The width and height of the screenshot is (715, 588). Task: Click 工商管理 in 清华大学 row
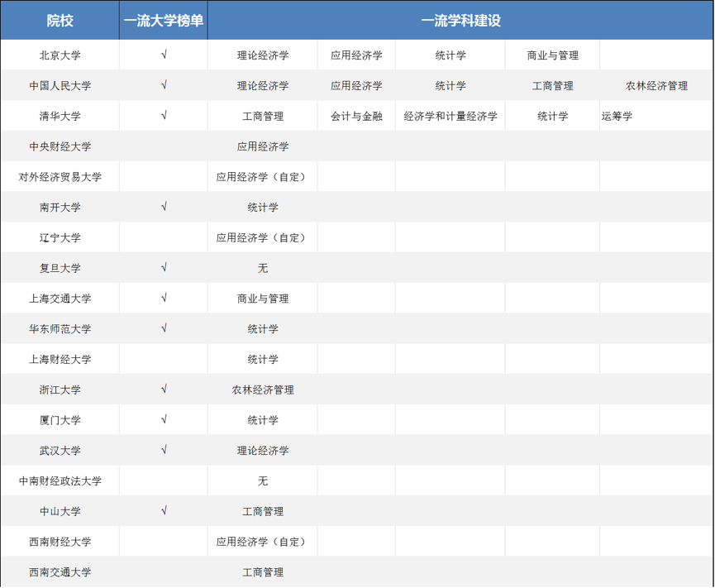[263, 116]
